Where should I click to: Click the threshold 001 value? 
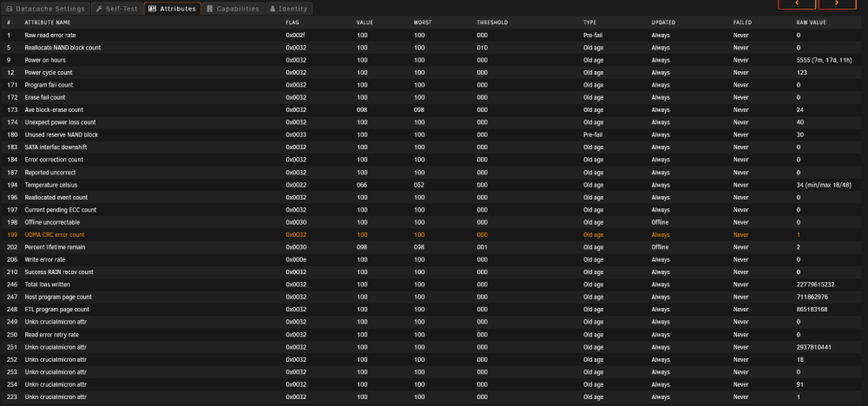482,246
